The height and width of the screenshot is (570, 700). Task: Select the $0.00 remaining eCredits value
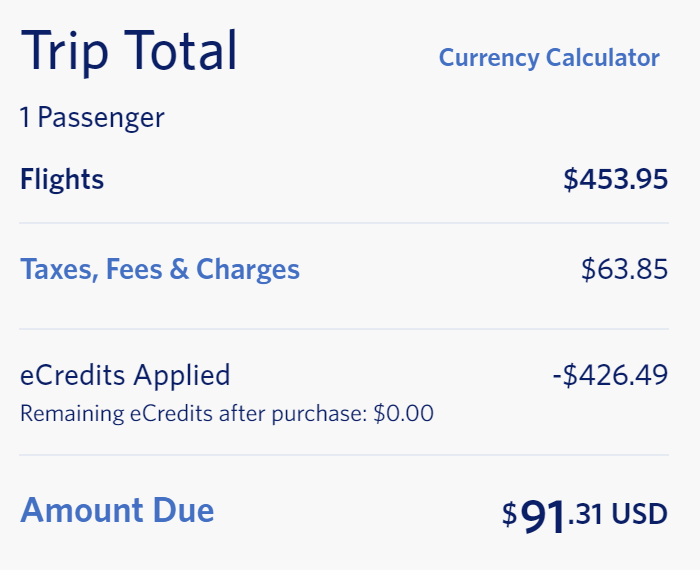[x=404, y=413]
